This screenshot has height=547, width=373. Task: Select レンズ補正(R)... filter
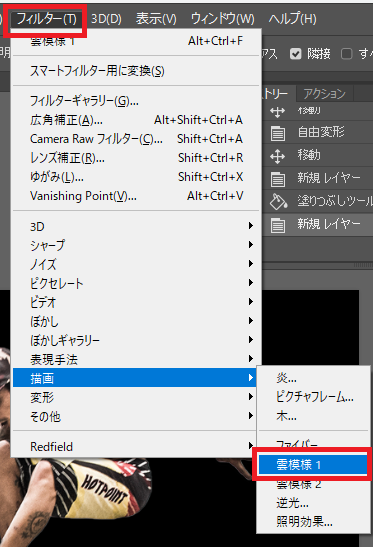coord(136,158)
